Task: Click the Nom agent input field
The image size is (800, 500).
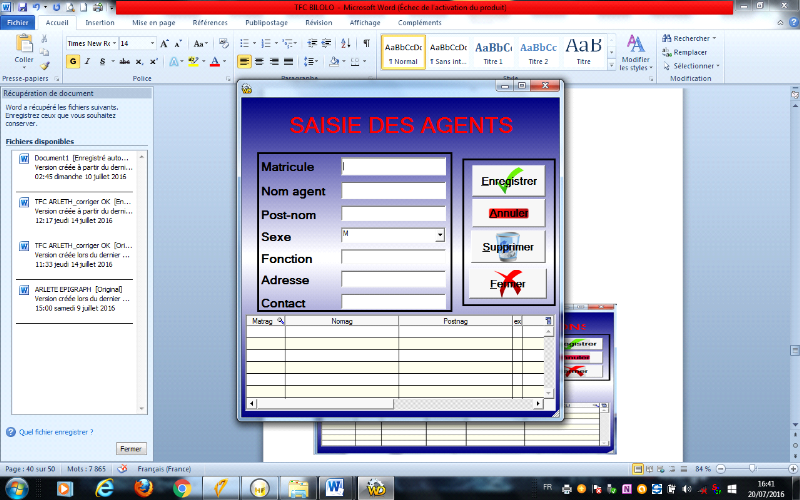Action: coord(393,191)
